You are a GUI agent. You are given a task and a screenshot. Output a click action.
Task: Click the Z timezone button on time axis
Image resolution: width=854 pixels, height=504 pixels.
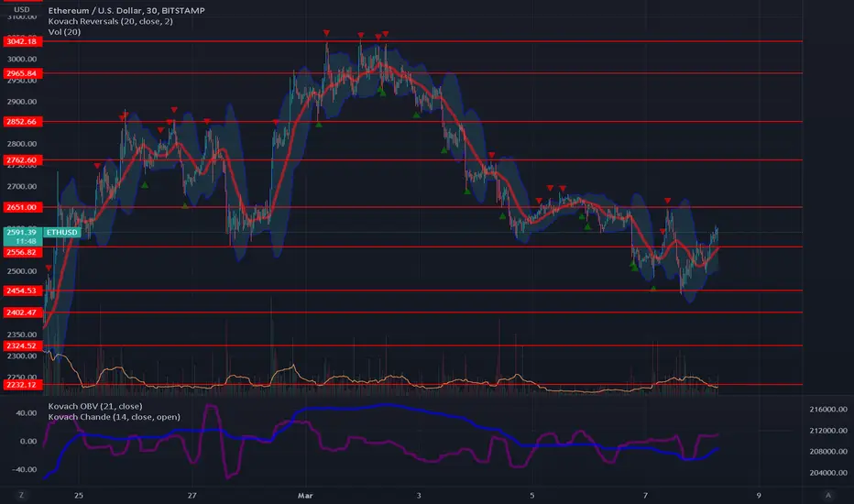22,495
